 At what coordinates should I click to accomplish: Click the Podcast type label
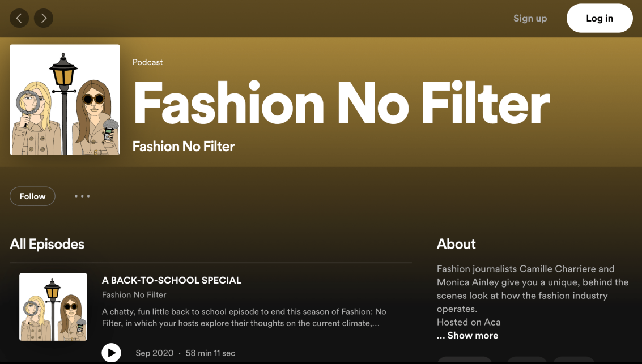(147, 62)
